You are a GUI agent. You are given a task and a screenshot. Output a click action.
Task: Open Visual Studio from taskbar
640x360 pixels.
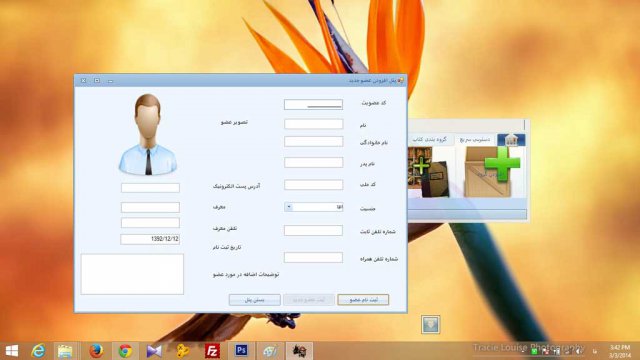click(x=154, y=351)
